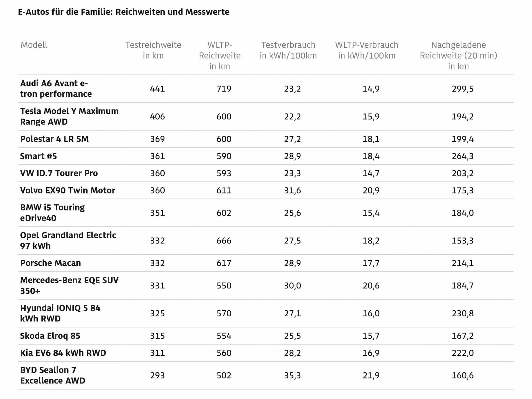
Task: Click the table title about E-Autos für die Familie
Action: click(124, 12)
